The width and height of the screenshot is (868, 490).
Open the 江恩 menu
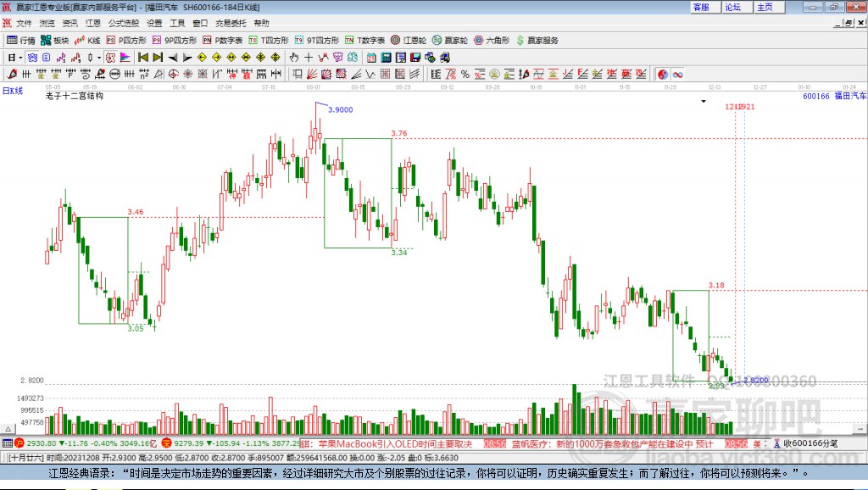coord(93,23)
